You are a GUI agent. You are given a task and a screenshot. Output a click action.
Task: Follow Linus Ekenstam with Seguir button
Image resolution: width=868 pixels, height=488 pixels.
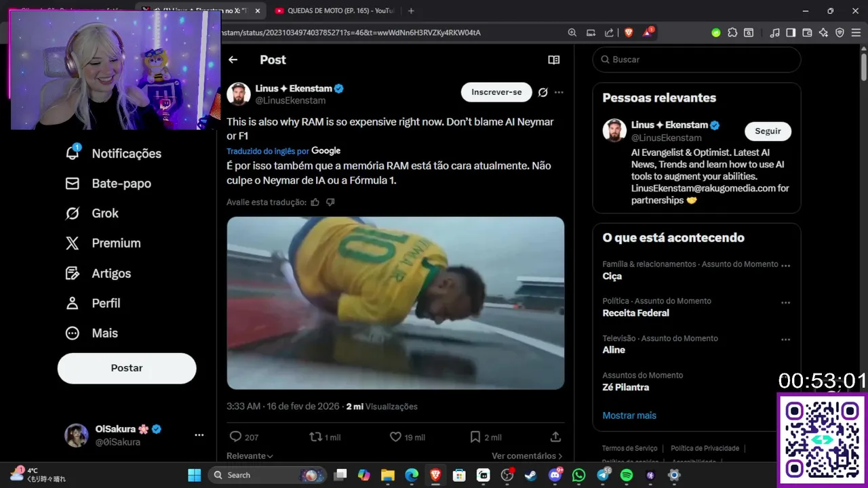coord(768,131)
